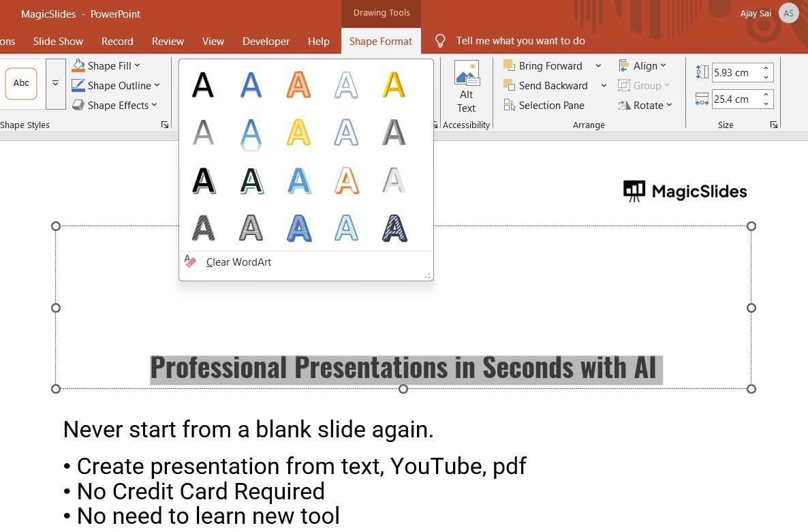Open the Align dropdown
This screenshot has width=808, height=532.
tap(642, 66)
